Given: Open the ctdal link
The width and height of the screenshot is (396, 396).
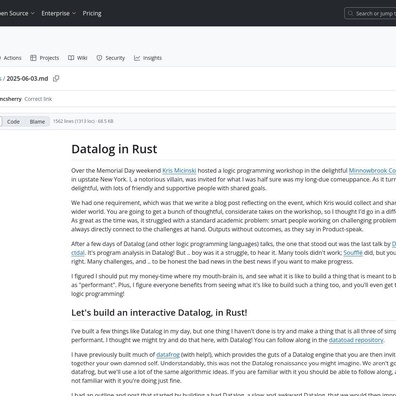Looking at the screenshot, I should tap(78, 253).
